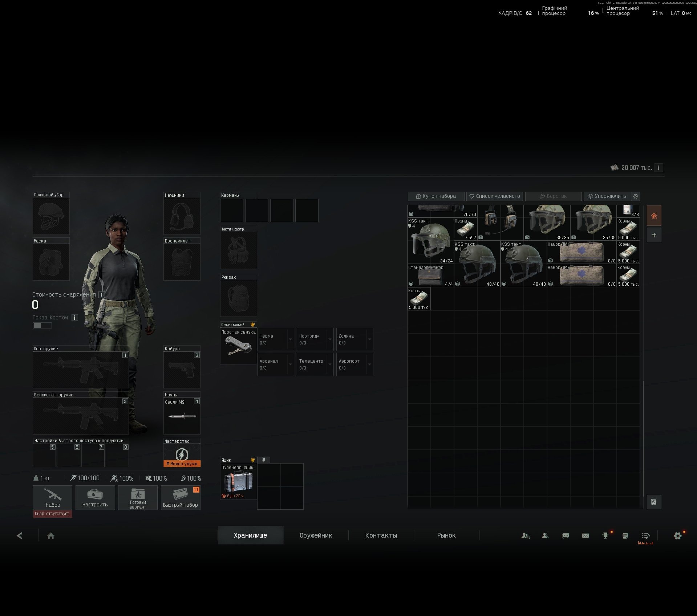
Task: Click the Упорядочить button
Action: pos(607,196)
